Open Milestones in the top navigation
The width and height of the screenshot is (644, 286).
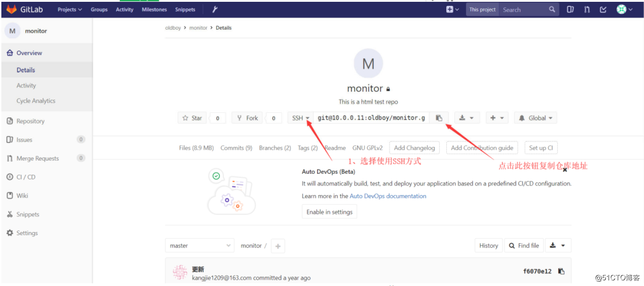pyautogui.click(x=154, y=9)
